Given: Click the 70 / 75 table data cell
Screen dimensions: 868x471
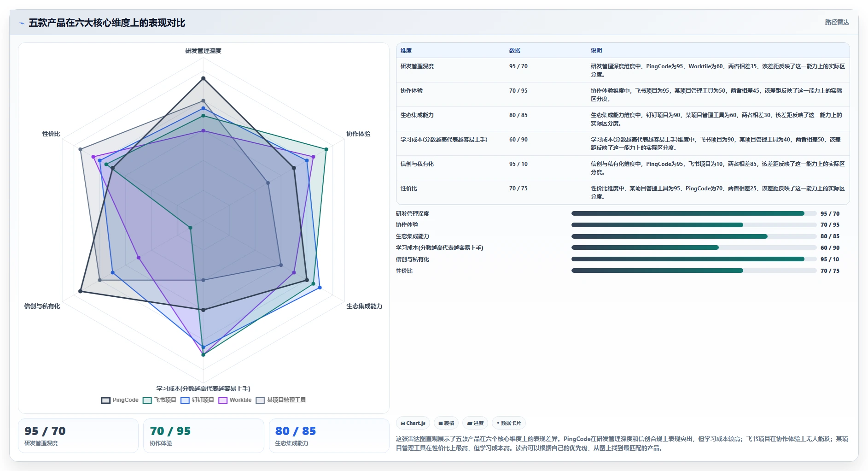Looking at the screenshot, I should point(518,188).
